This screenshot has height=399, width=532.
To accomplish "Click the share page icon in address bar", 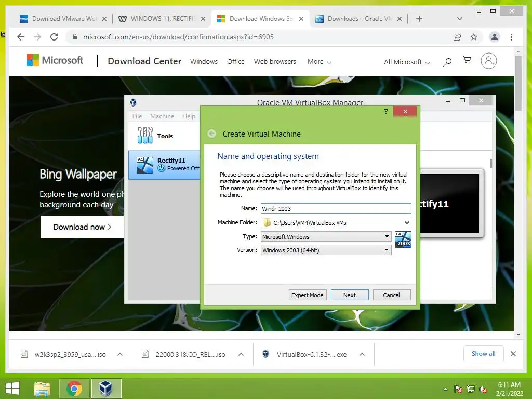I will 457,37.
